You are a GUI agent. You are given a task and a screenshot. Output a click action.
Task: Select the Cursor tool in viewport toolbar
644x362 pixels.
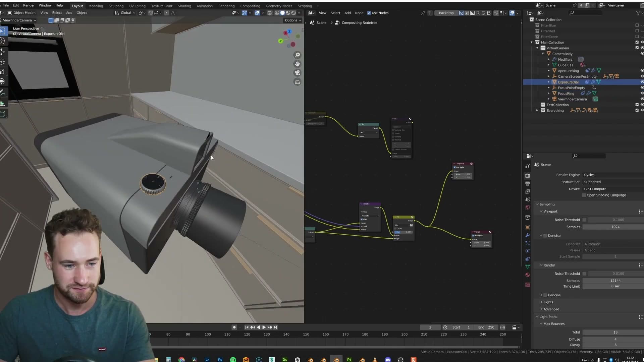pos(3,41)
